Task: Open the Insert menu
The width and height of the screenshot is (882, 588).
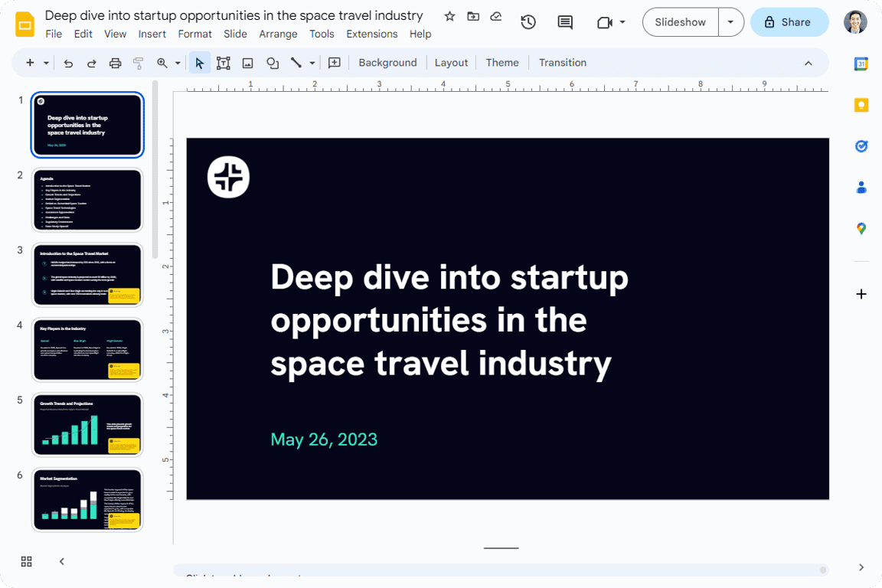Action: click(152, 34)
